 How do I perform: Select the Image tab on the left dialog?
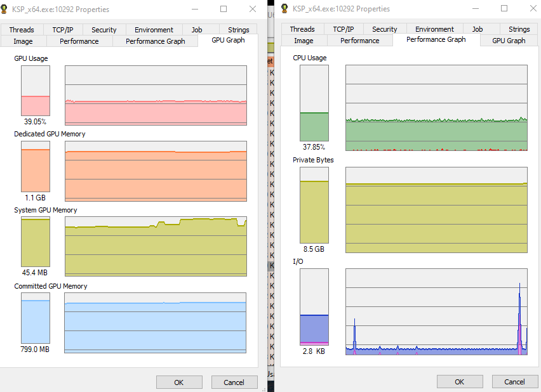pos(23,41)
